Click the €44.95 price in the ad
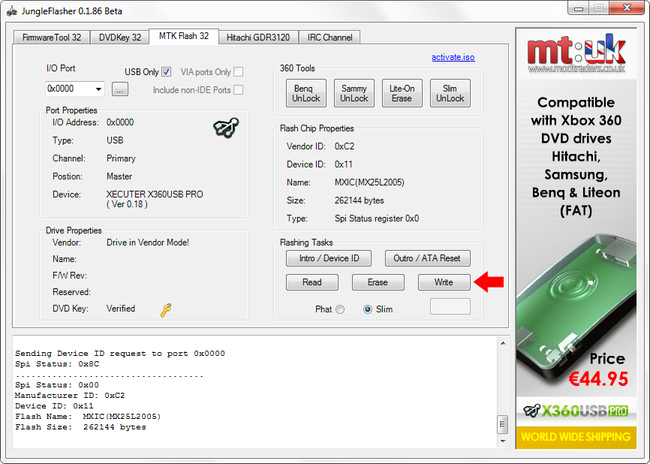Screen dimensions: 650x464 click(598, 379)
